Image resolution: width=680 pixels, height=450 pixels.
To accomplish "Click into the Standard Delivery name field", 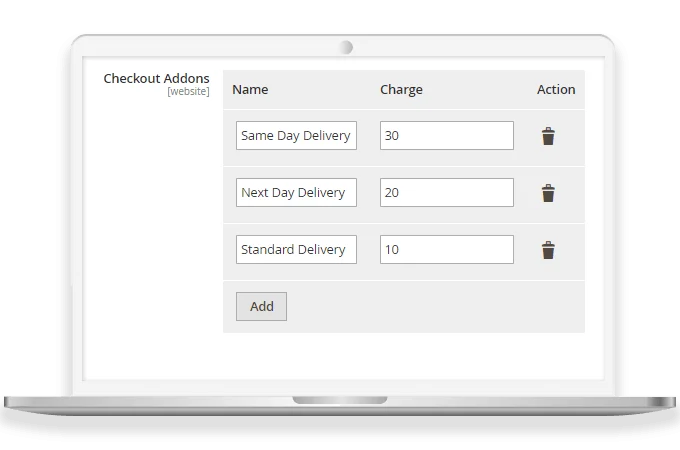I will (296, 250).
